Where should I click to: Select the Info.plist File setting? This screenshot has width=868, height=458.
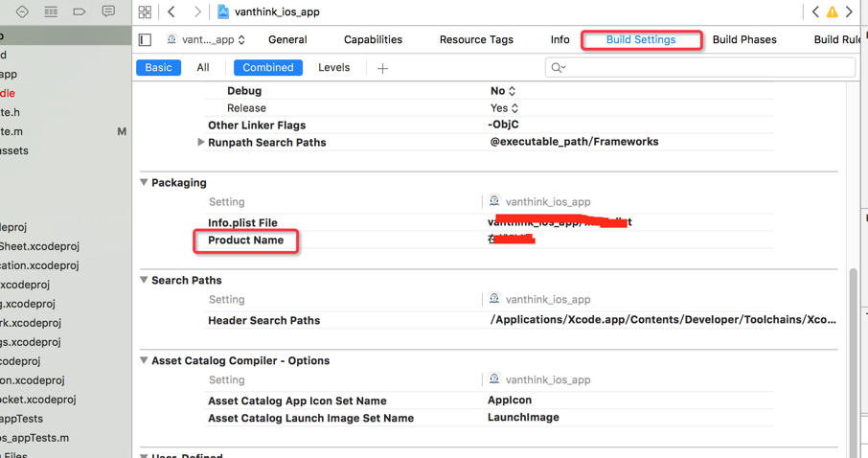(x=242, y=222)
